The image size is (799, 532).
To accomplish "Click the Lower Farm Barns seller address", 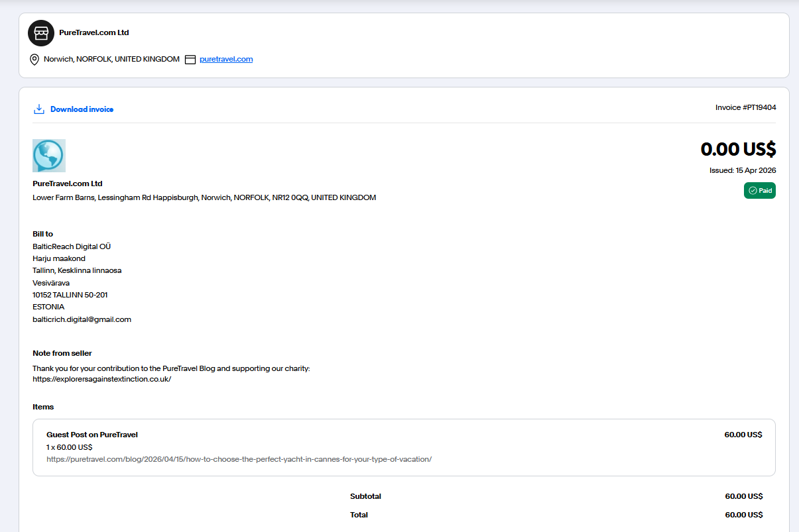I will coord(204,197).
